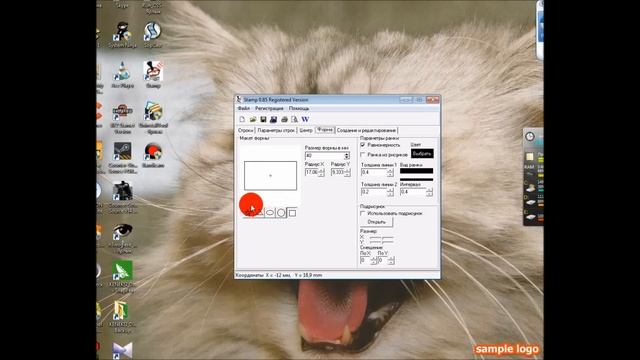This screenshot has height=360, width=640.
Task: Open the Stamp shortcut on the desktop
Action: coord(153,74)
